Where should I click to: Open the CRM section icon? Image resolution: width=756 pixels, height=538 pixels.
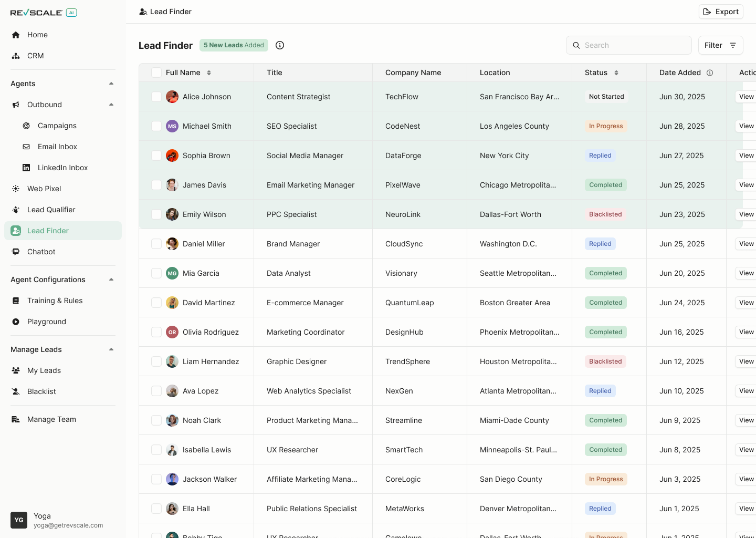point(16,56)
